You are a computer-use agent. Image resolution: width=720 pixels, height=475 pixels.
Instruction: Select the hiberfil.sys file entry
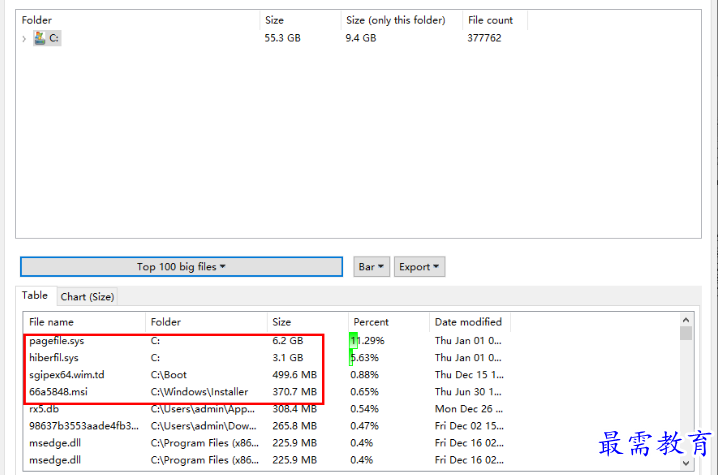54,358
